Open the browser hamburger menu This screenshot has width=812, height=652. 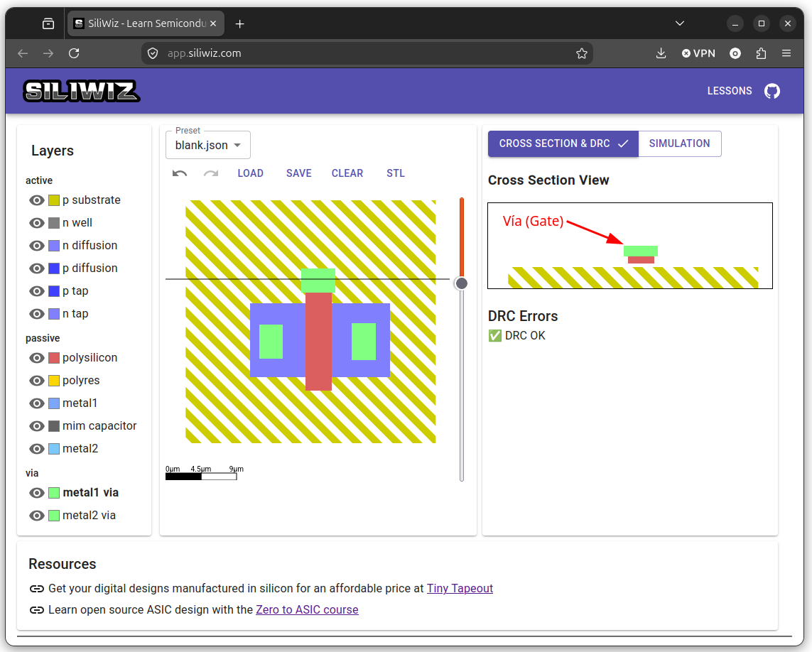[786, 53]
